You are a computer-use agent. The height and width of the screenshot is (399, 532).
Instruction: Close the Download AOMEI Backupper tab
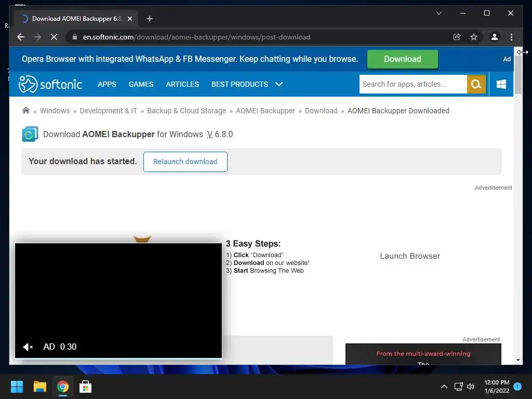pyautogui.click(x=129, y=19)
